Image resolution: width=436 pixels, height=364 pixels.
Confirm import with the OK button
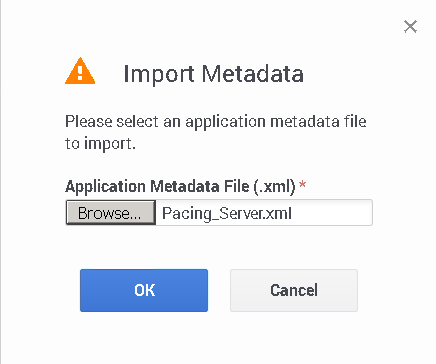(144, 290)
